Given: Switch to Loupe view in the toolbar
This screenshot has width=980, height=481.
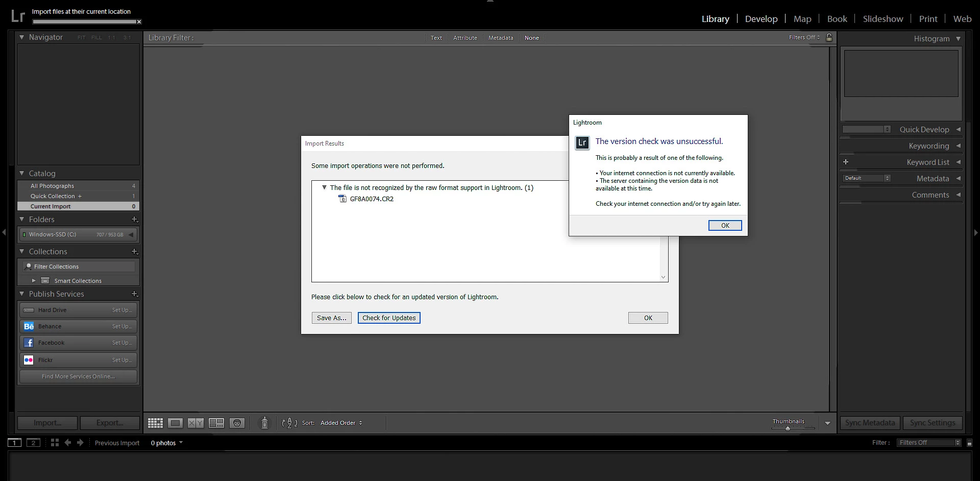Looking at the screenshot, I should (x=175, y=423).
